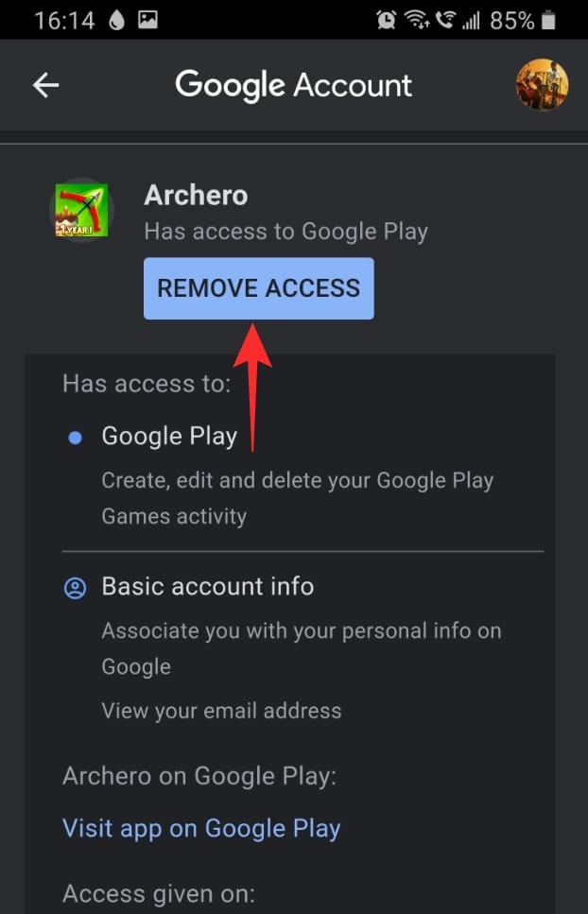
Task: Tap the blue Google Play bullet dot
Action: pyautogui.click(x=75, y=438)
